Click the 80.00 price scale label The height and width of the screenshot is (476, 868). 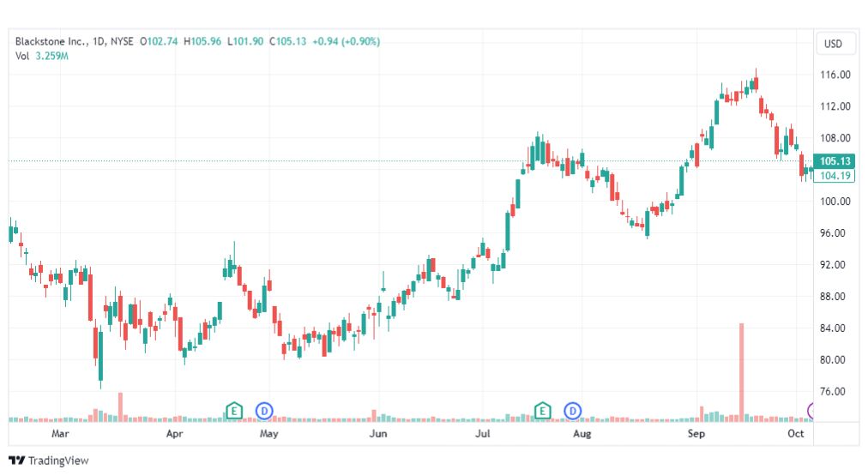click(833, 359)
